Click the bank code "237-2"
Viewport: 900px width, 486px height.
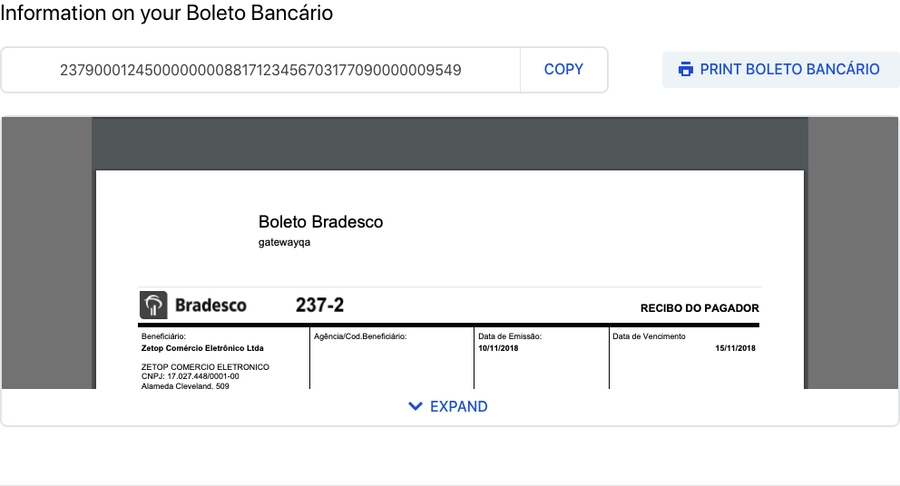pyautogui.click(x=320, y=305)
